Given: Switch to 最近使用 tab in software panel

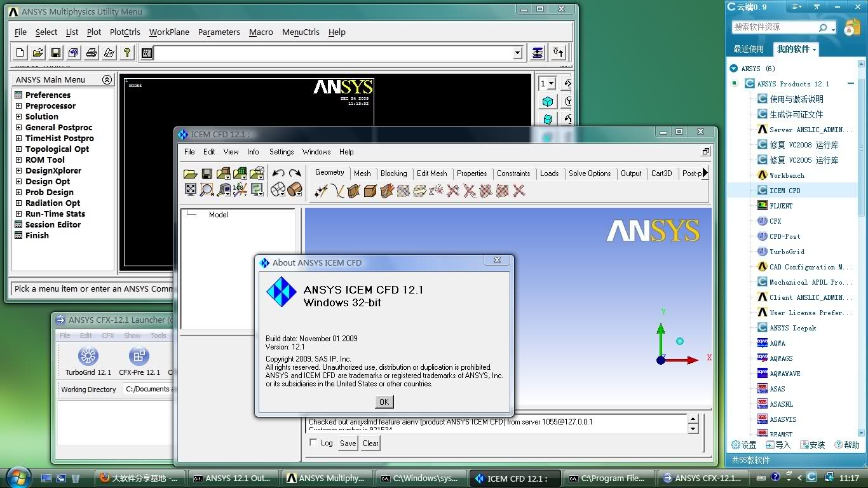Looking at the screenshot, I should 749,49.
